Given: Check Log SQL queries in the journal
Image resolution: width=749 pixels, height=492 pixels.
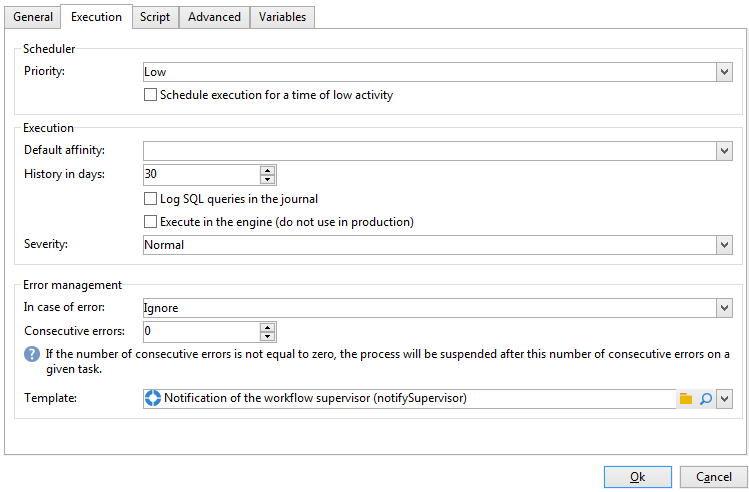Looking at the screenshot, I should 151,199.
